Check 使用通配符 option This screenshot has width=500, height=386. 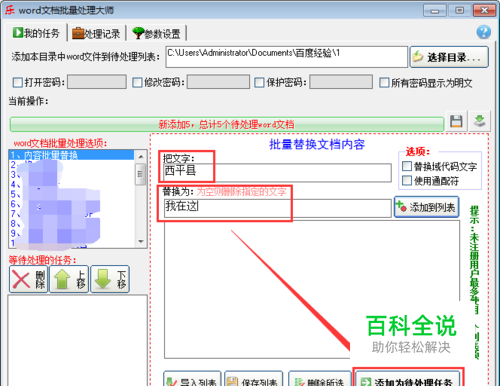pos(407,181)
